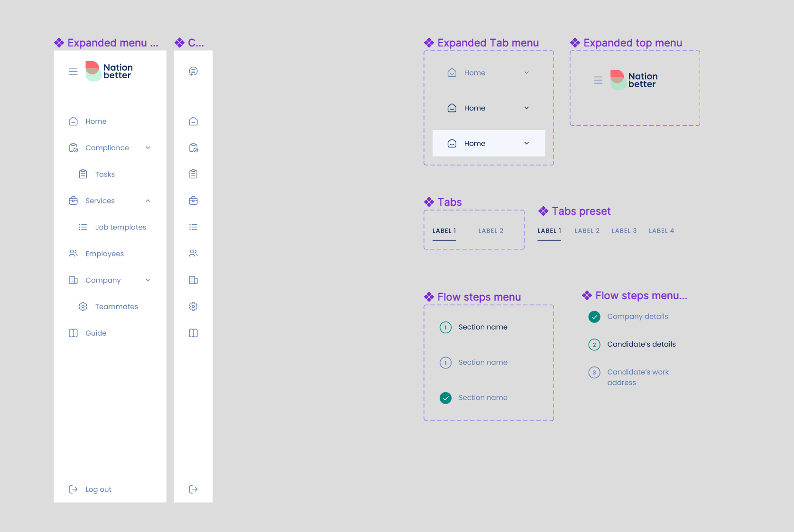Click the briefcase icon in collapsed sidebar
This screenshot has width=794, height=532.
click(x=193, y=201)
